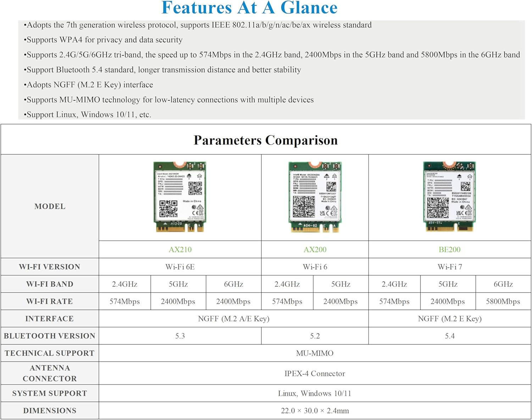Select the green AX200 model name

[315, 250]
